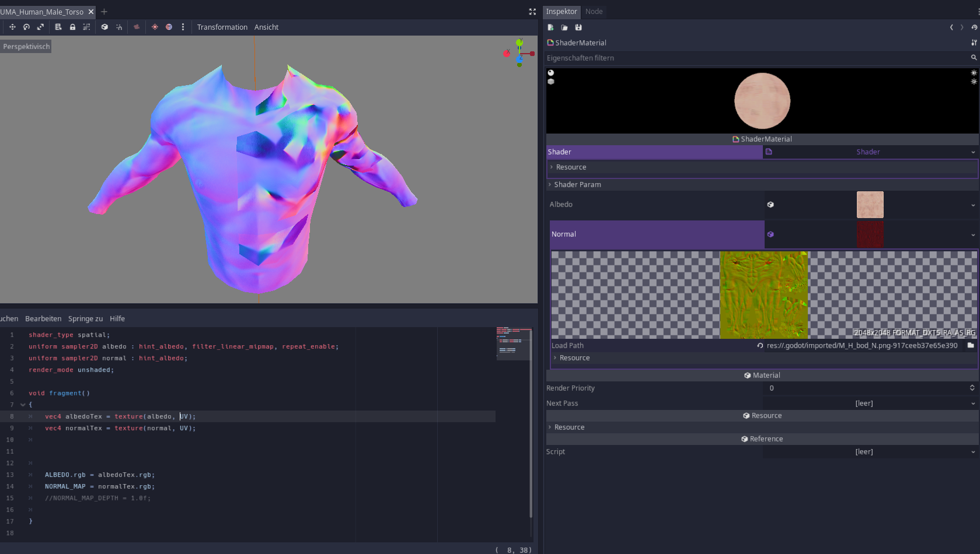Toggle per-instance override on the Normal texture

[x=770, y=234]
